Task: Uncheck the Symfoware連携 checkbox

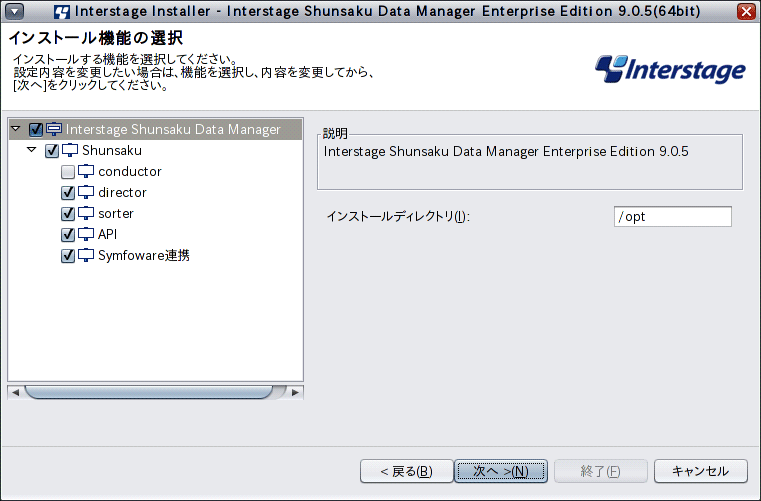Action: pyautogui.click(x=68, y=256)
